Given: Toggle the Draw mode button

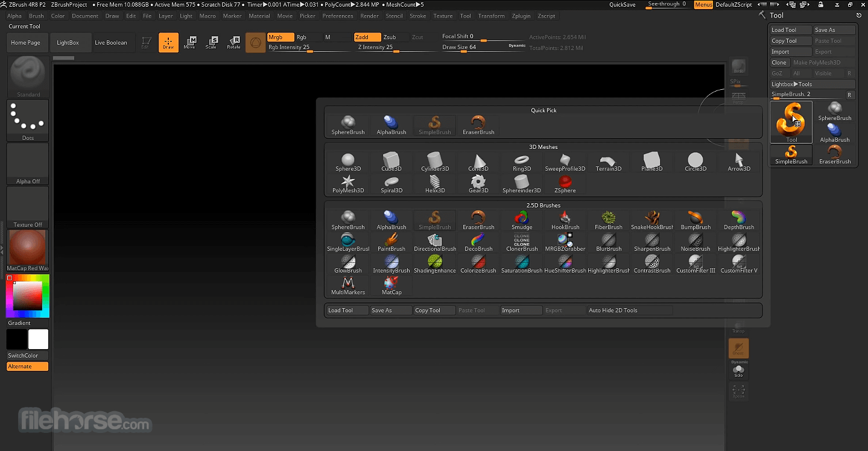Looking at the screenshot, I should point(168,43).
